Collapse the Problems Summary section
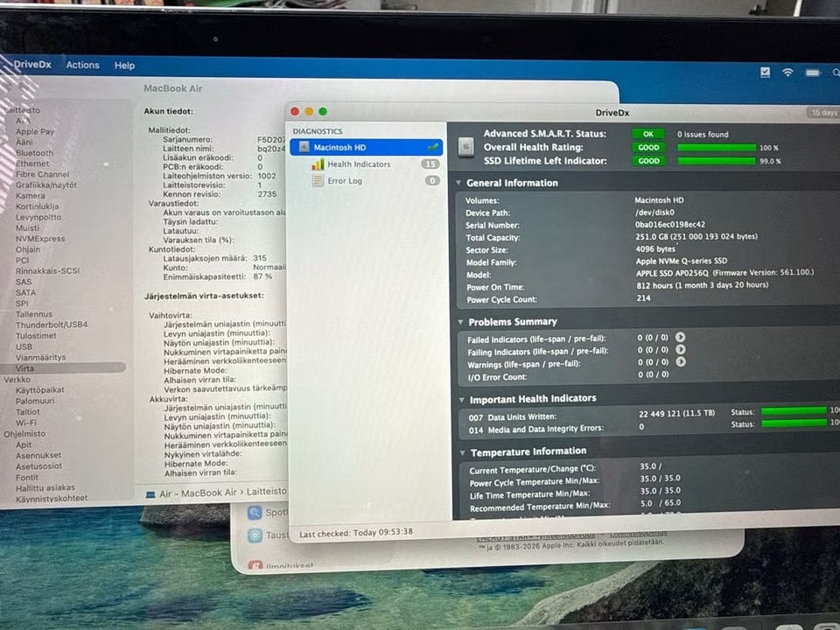840x630 pixels. coord(460,322)
